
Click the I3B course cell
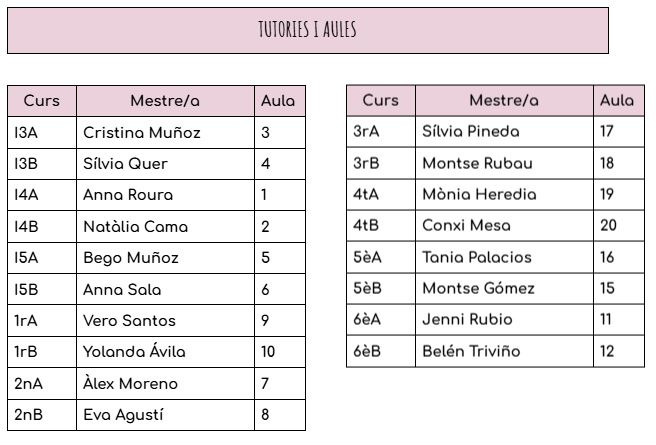click(42, 164)
